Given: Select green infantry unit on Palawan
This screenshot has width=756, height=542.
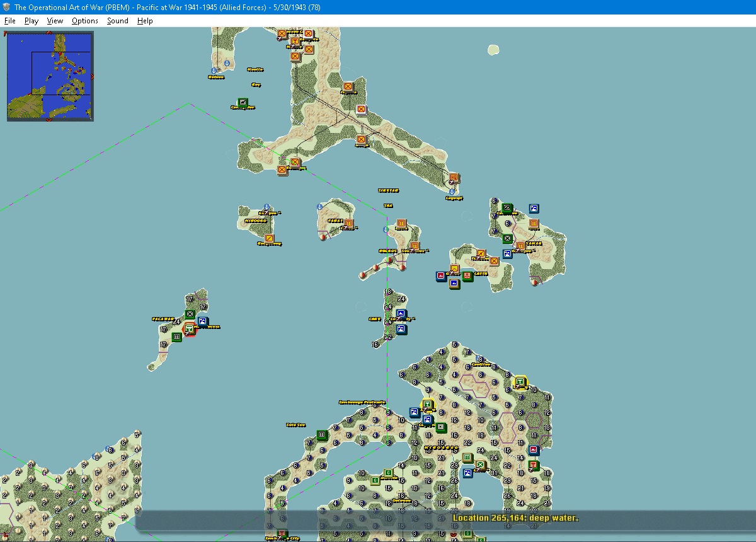Looking at the screenshot, I should coord(190,314).
